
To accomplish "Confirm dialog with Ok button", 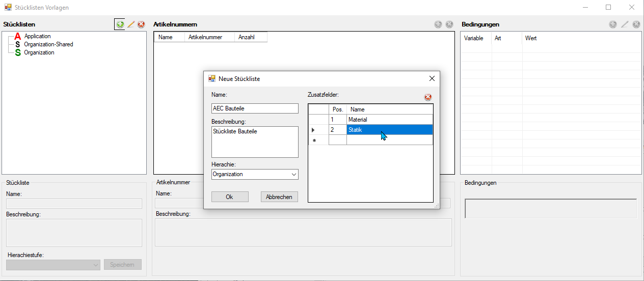I will [230, 197].
